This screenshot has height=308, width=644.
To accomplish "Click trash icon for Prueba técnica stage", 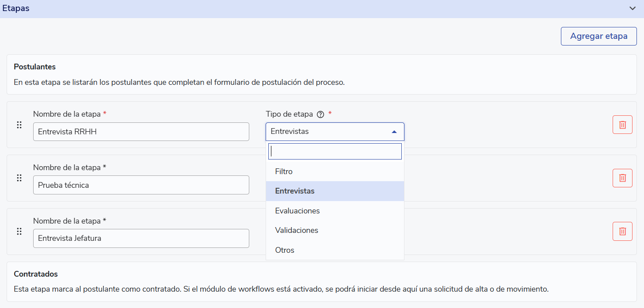I will (622, 178).
